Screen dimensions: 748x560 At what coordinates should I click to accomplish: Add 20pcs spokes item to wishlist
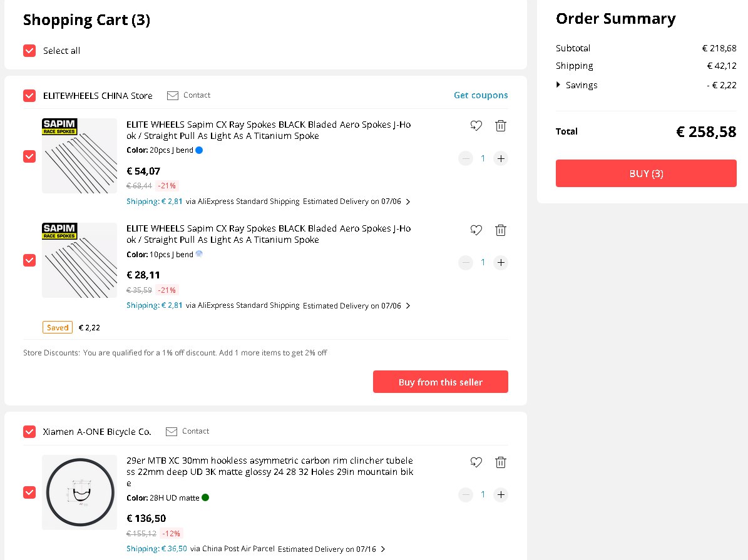click(476, 126)
